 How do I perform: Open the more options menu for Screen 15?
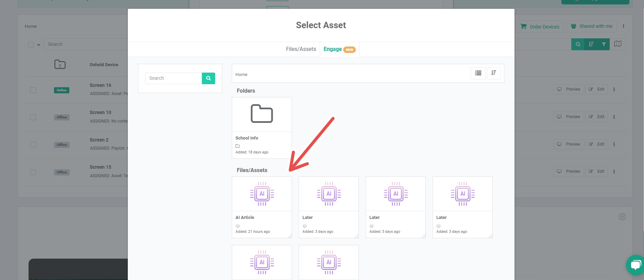coord(614,171)
